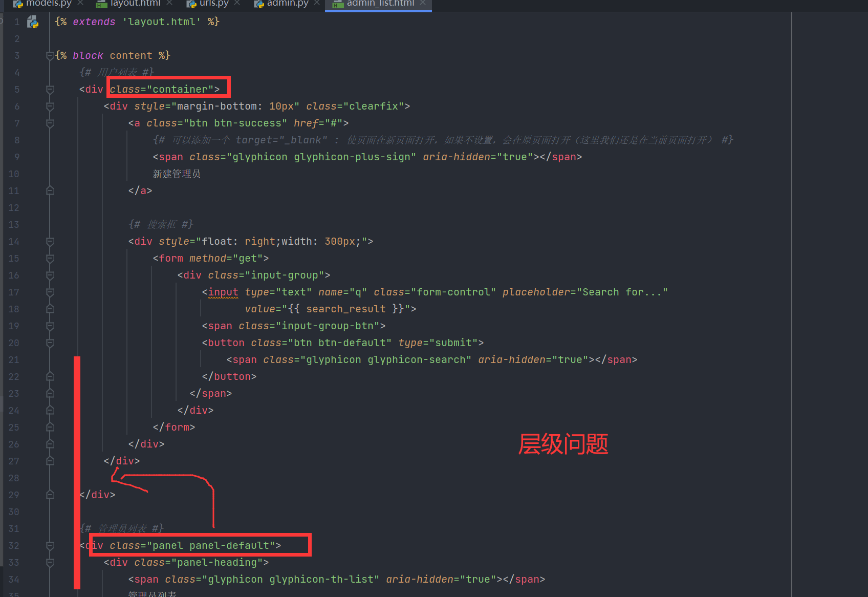Click the class="container" attribute text
The width and height of the screenshot is (868, 597).
(x=161, y=90)
